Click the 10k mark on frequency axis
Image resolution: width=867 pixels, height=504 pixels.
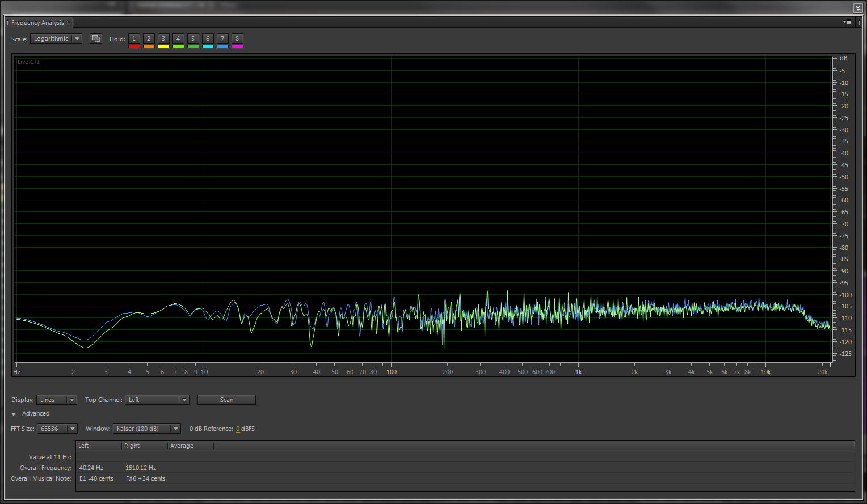[766, 372]
